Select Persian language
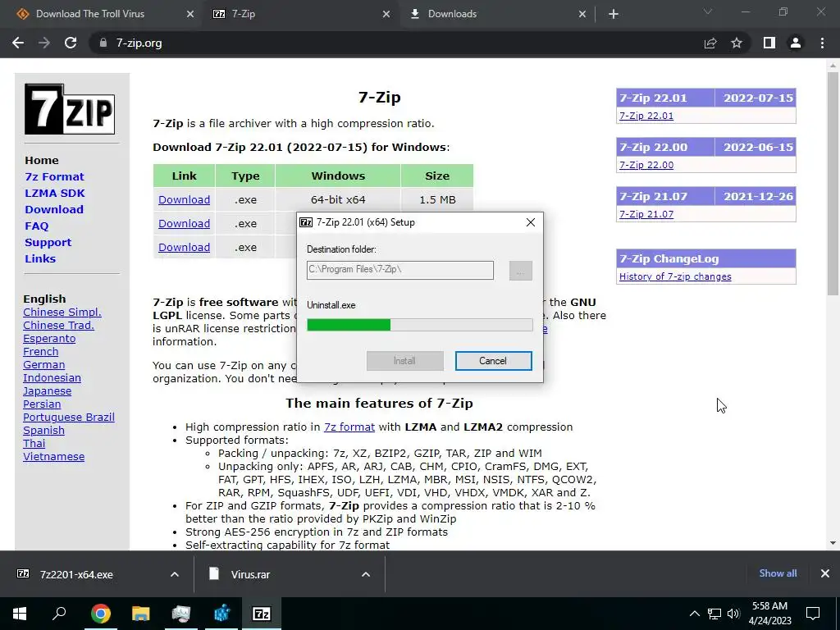Image resolution: width=840 pixels, height=630 pixels. [42, 404]
